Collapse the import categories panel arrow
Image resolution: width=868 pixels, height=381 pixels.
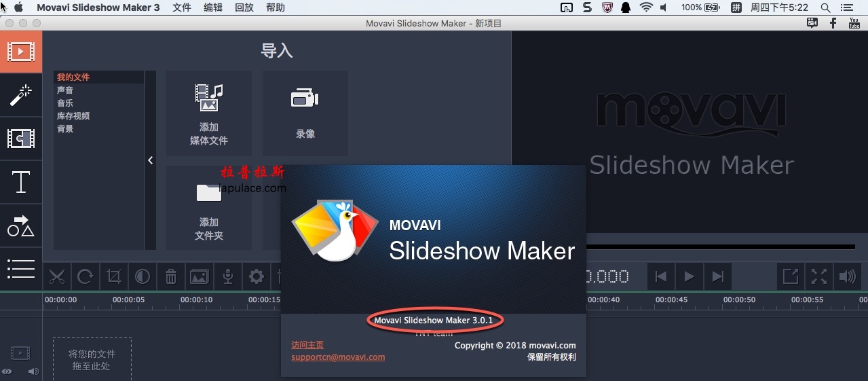[151, 160]
